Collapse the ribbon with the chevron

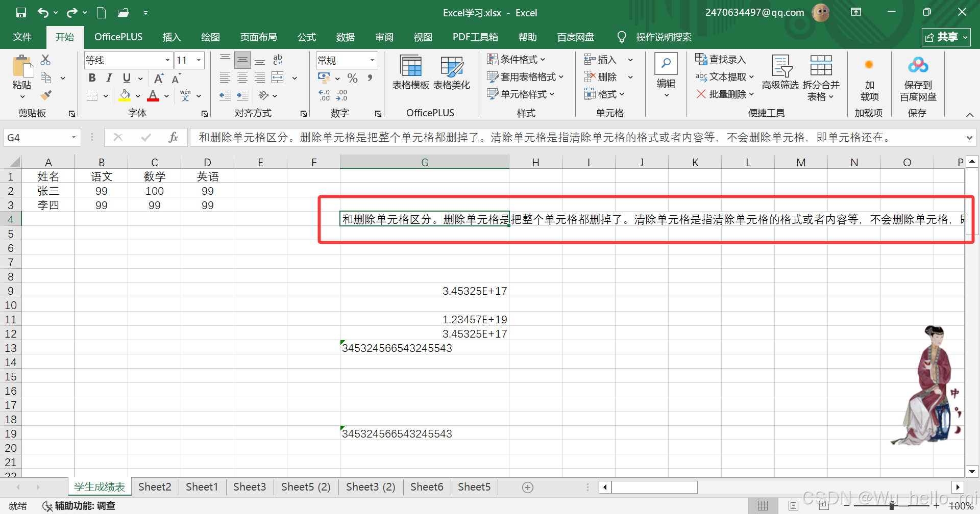(970, 115)
